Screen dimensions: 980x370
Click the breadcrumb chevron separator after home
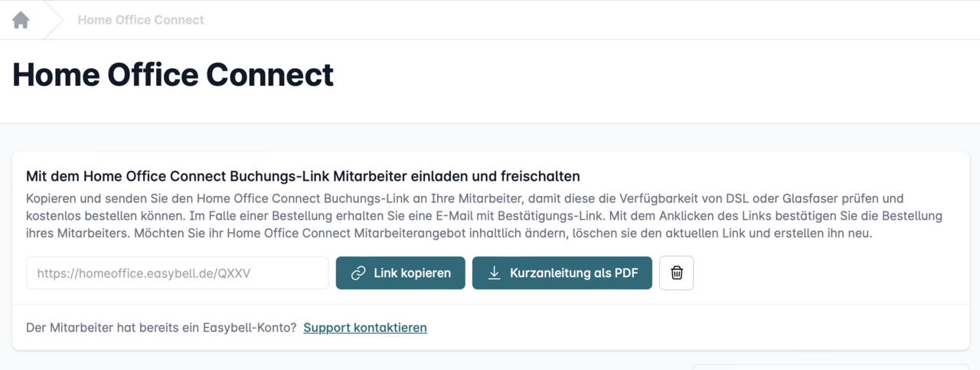(54, 20)
